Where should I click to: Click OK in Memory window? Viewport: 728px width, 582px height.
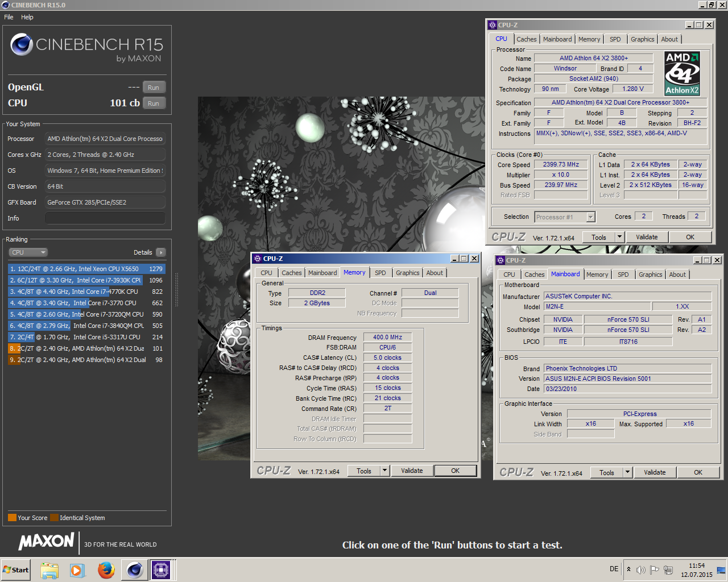[455, 471]
